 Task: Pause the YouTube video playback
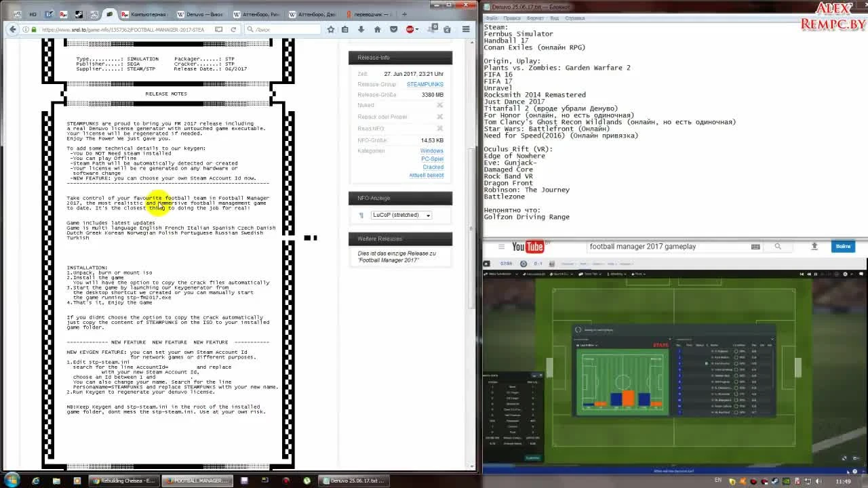[x=816, y=274]
